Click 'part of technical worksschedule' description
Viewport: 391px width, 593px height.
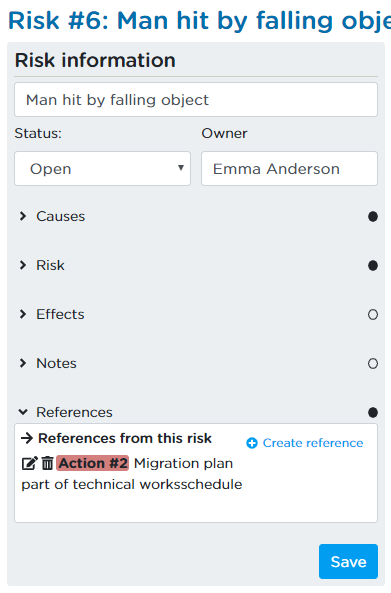pyautogui.click(x=132, y=484)
